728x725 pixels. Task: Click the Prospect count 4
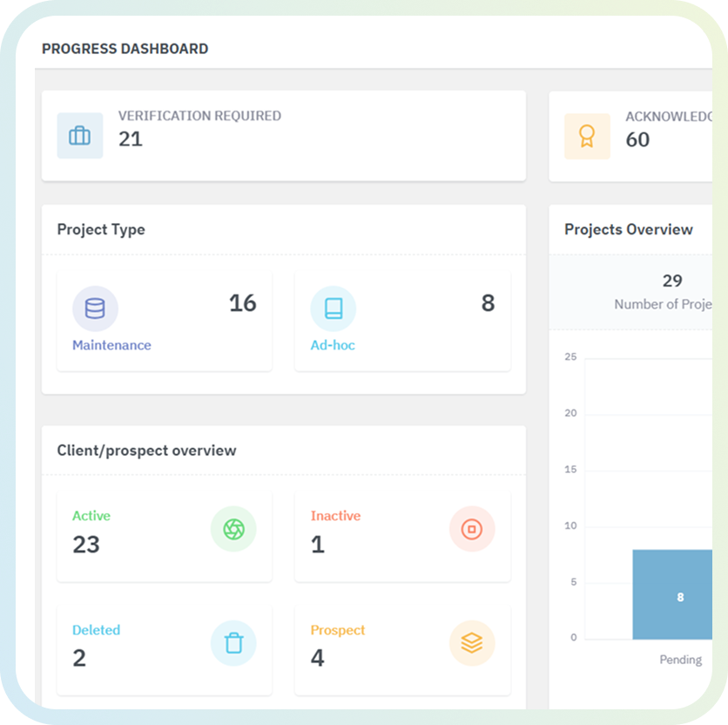click(x=318, y=658)
